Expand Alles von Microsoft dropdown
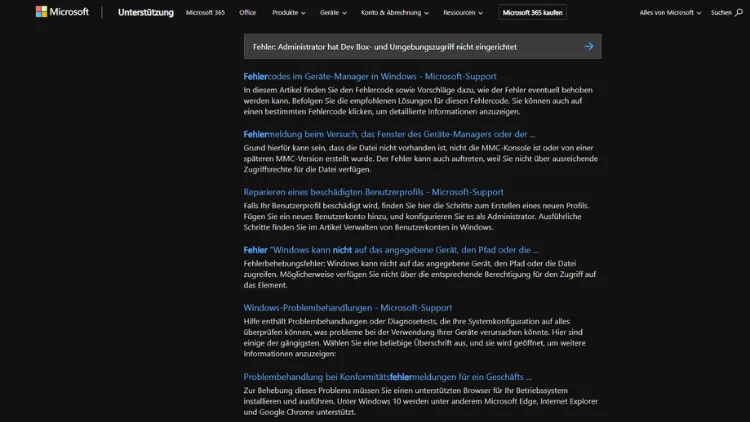Image resolution: width=750 pixels, height=422 pixels. pyautogui.click(x=670, y=12)
